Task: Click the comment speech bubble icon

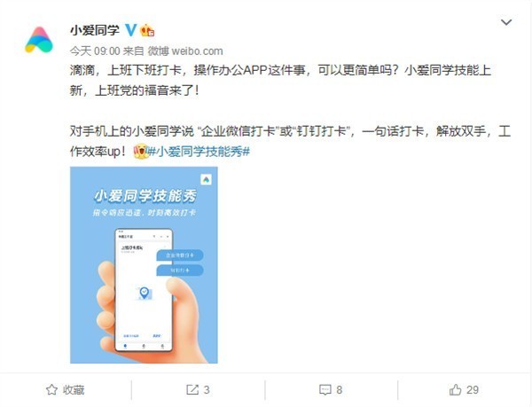Action: point(325,389)
